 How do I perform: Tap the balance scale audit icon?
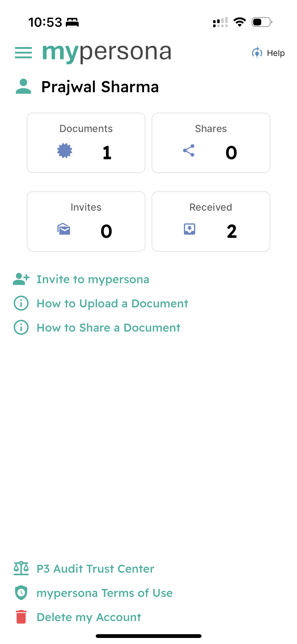pyautogui.click(x=21, y=568)
